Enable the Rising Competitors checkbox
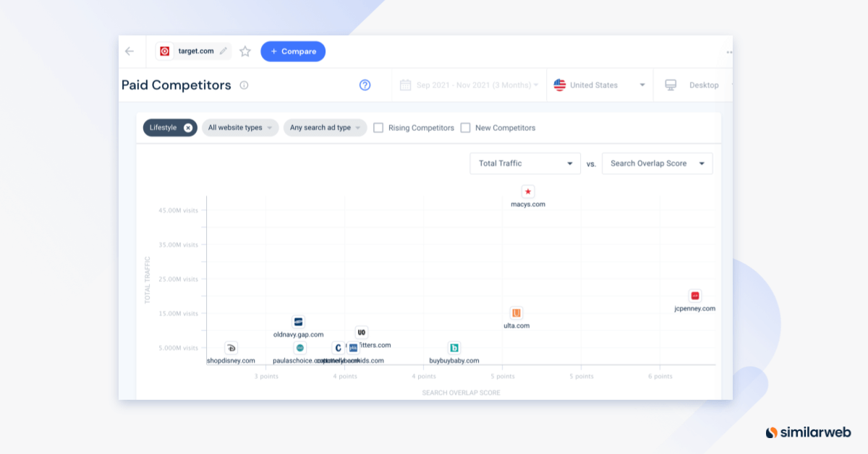The width and height of the screenshot is (868, 454). (x=378, y=127)
